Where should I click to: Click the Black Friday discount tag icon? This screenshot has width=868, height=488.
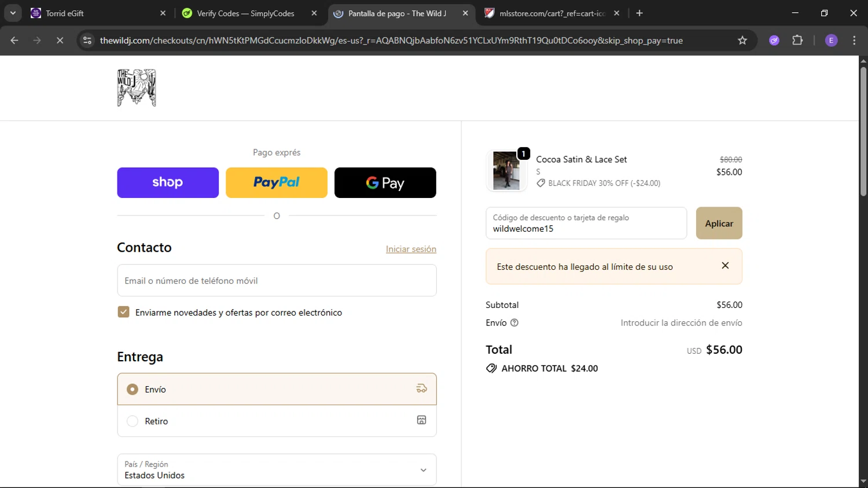click(541, 183)
